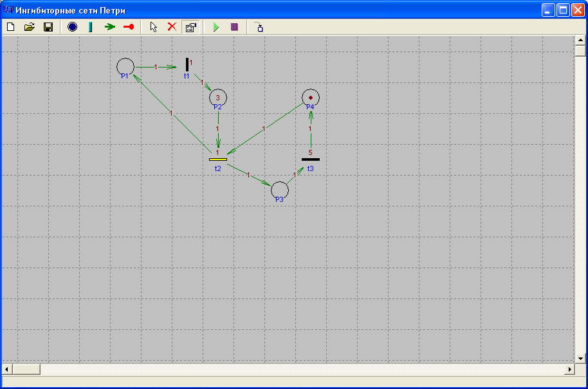Click the horizontal scrollbar right arrow
Image resolution: width=588 pixels, height=389 pixels.
569,369
